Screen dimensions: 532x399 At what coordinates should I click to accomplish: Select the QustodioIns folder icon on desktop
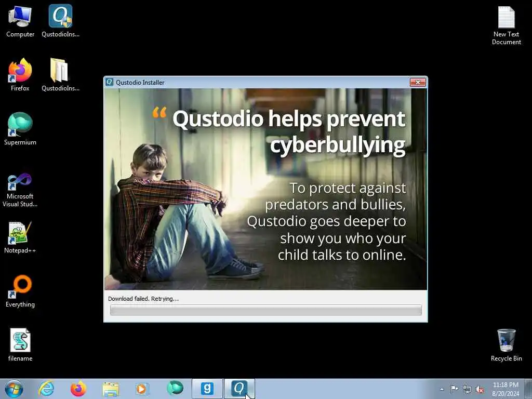coord(60,75)
